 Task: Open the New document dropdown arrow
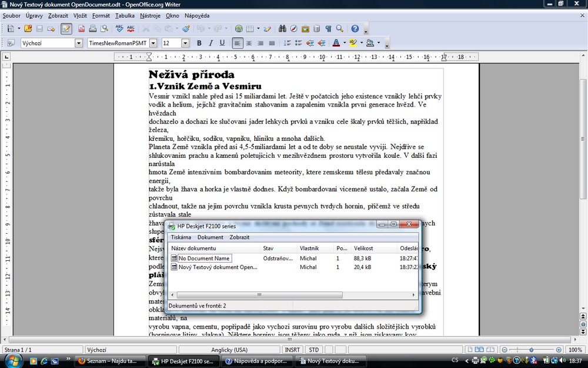(19, 28)
